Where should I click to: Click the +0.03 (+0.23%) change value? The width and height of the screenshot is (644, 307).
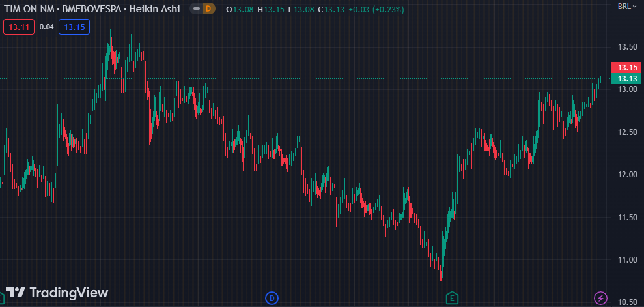point(376,9)
